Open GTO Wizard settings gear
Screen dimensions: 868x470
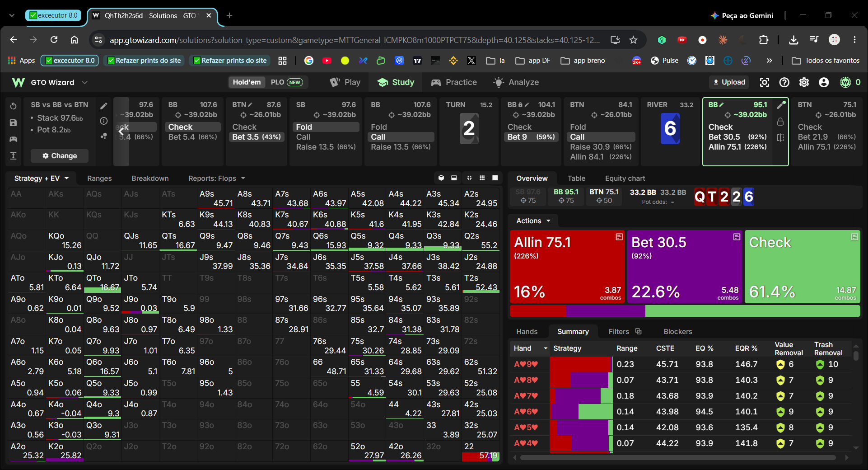point(804,82)
